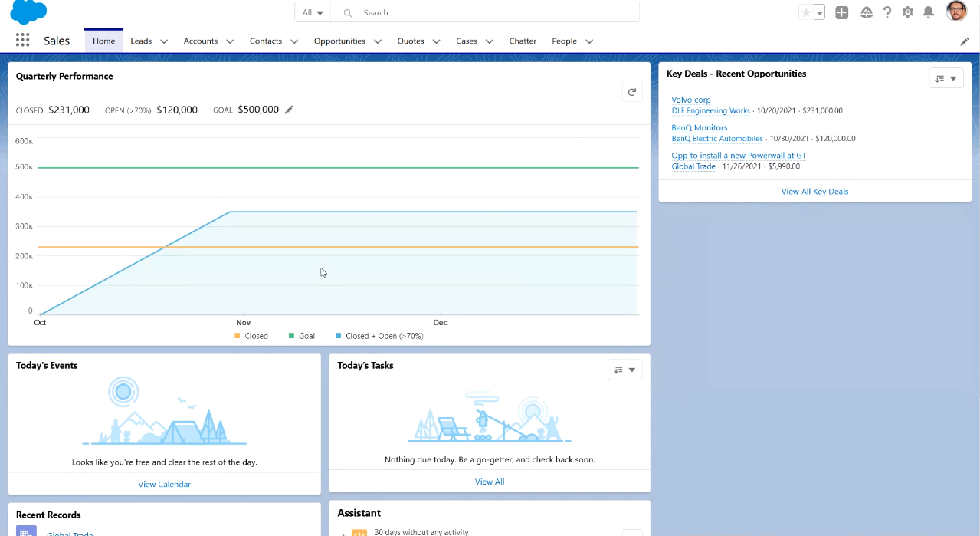The width and height of the screenshot is (980, 536).
Task: Refresh the Quarterly Performance chart
Action: point(632,92)
